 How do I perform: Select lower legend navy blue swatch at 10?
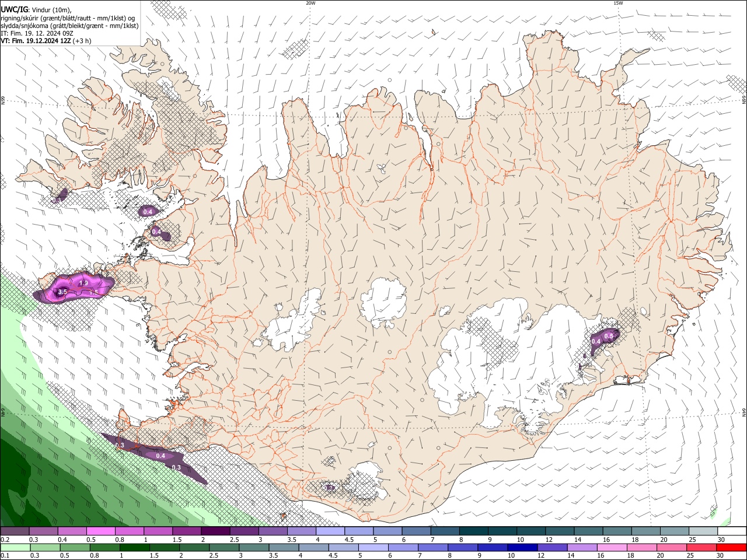point(522,548)
